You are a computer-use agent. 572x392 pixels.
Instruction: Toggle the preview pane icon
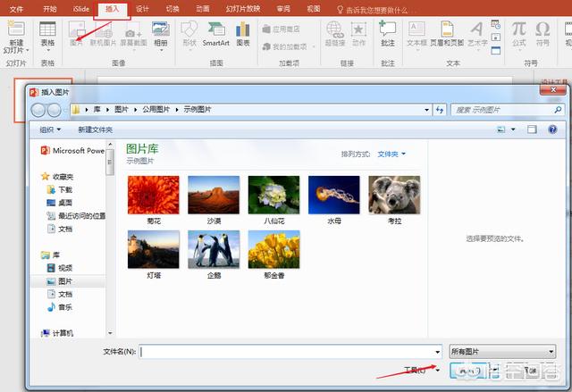(530, 129)
